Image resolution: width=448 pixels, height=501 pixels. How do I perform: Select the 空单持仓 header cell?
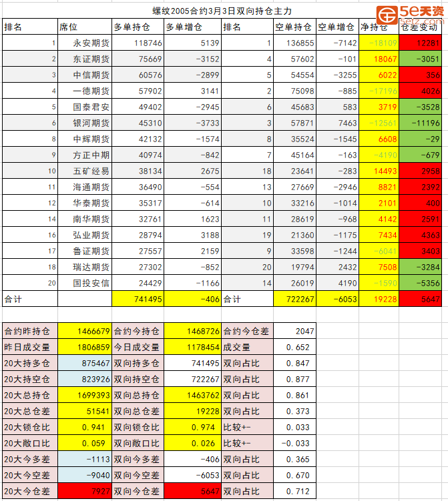294,27
